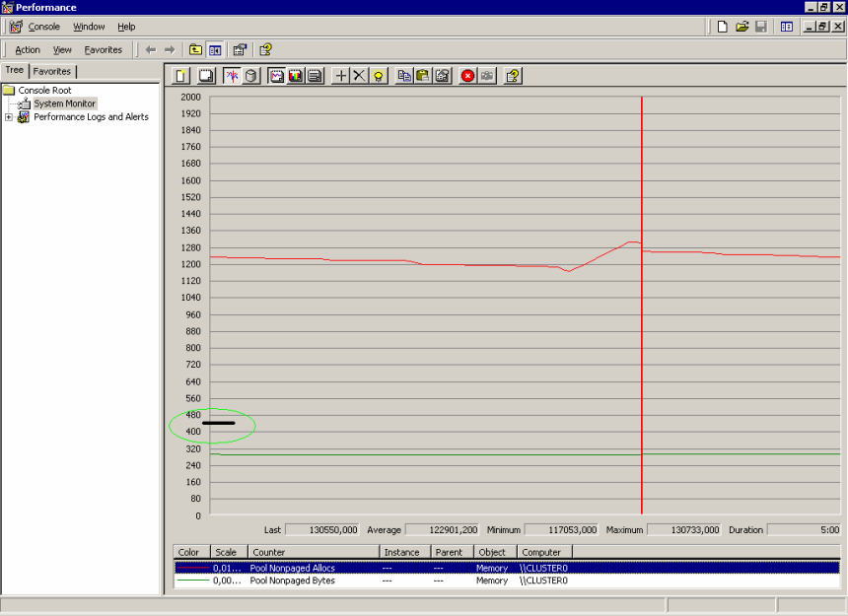Image resolution: width=848 pixels, height=616 pixels.
Task: Open the chart Properties icon
Action: tap(443, 76)
